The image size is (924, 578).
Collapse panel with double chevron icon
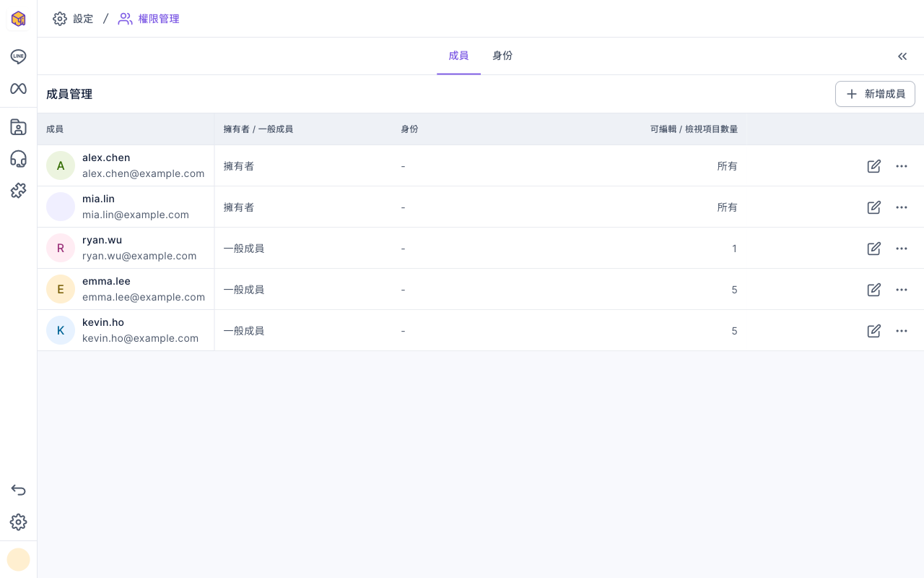[x=902, y=56]
